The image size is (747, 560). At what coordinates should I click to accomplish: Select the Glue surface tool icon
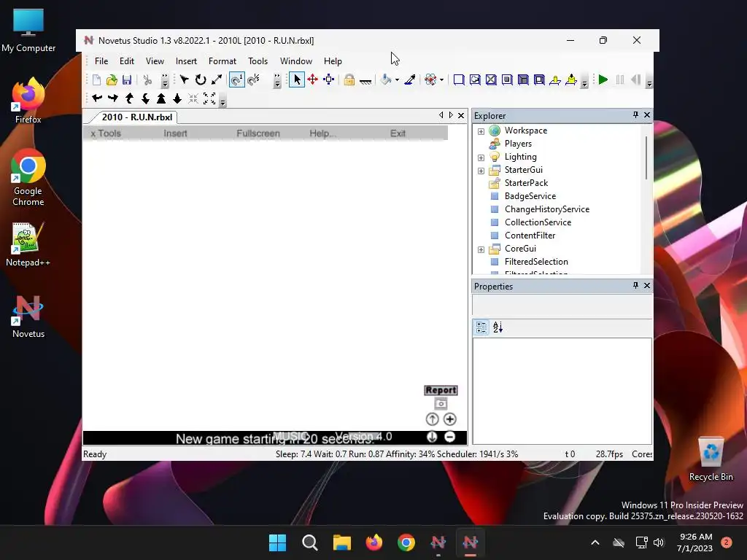pos(475,80)
